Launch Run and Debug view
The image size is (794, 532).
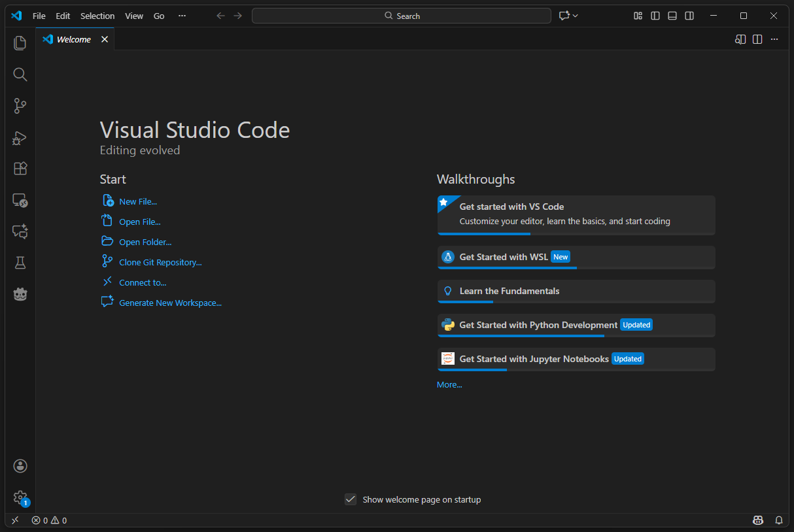point(20,138)
